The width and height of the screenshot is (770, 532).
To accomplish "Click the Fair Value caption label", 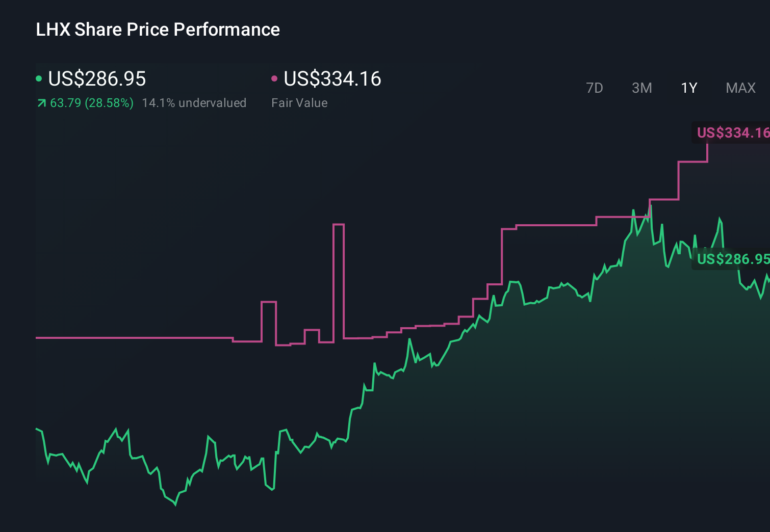I will click(x=300, y=103).
